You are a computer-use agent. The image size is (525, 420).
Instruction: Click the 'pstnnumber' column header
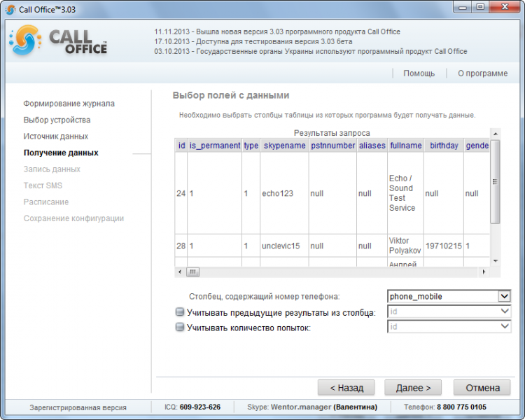click(x=332, y=146)
